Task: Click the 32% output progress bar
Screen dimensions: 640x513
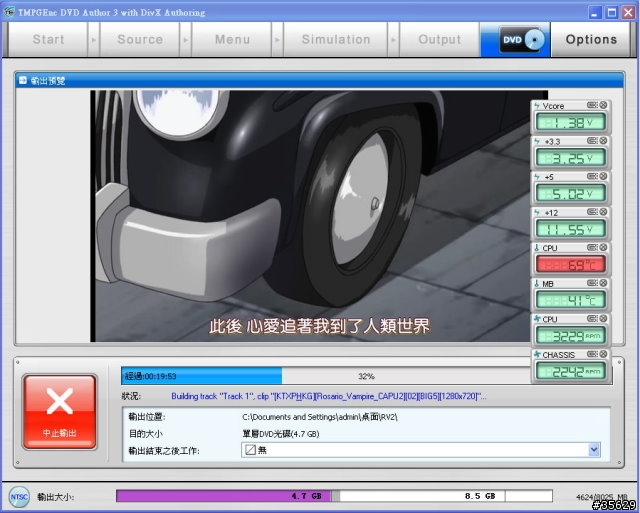Action: pyautogui.click(x=366, y=376)
